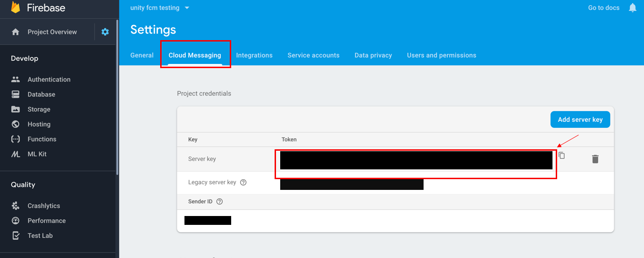The width and height of the screenshot is (644, 258).
Task: Expand the unity fcm testing project dropdown
Action: point(187,8)
